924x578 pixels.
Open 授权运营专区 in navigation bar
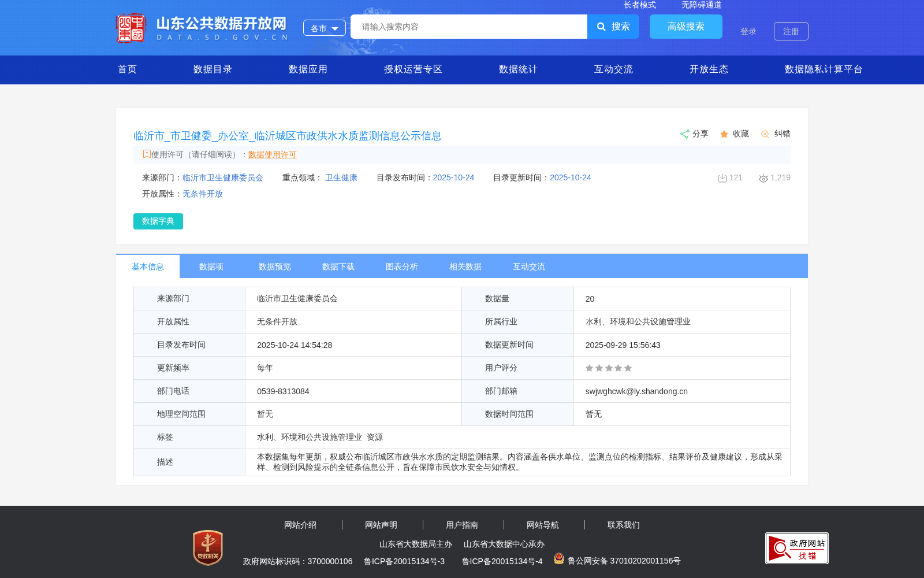click(x=413, y=69)
